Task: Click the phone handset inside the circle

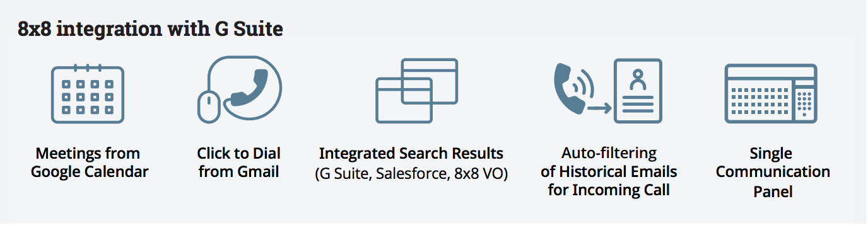Action: pos(250,88)
